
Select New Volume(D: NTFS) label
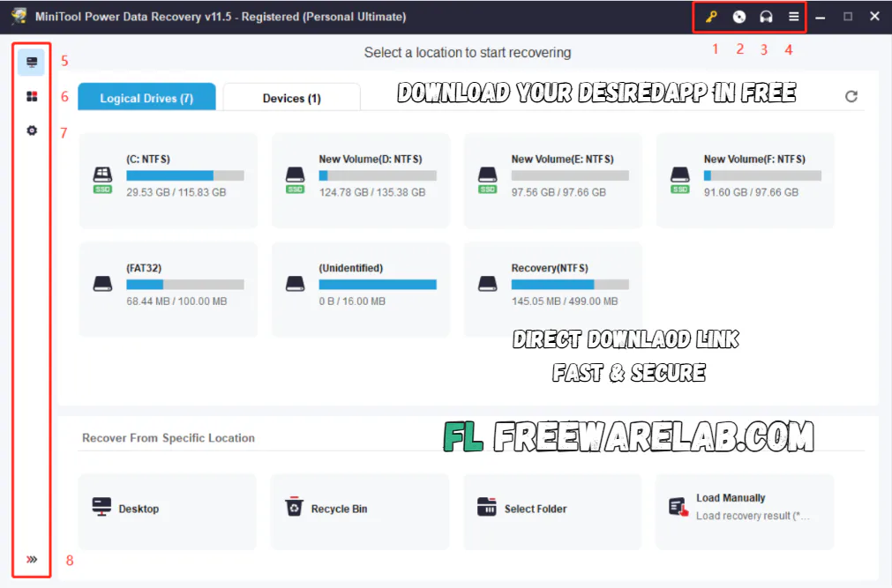pyautogui.click(x=371, y=159)
